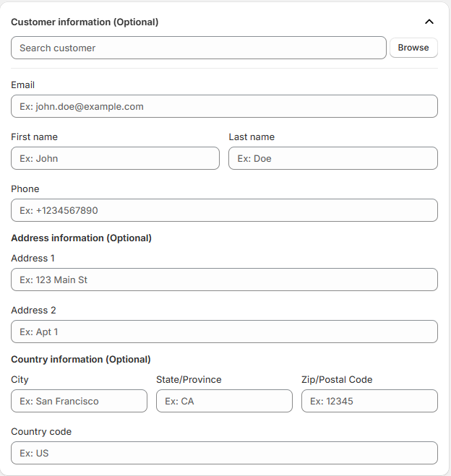The height and width of the screenshot is (476, 451).
Task: Click the Country information (Optional) heading
Action: 81,359
